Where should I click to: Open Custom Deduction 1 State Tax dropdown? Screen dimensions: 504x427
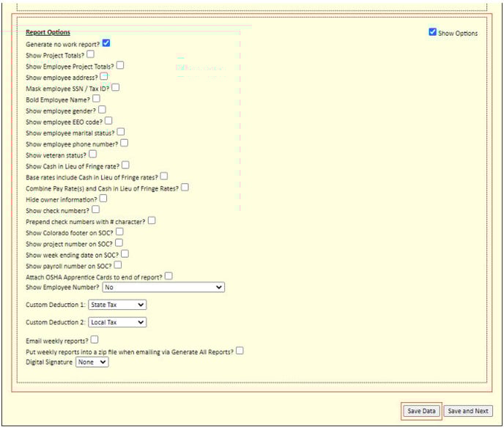click(x=117, y=305)
